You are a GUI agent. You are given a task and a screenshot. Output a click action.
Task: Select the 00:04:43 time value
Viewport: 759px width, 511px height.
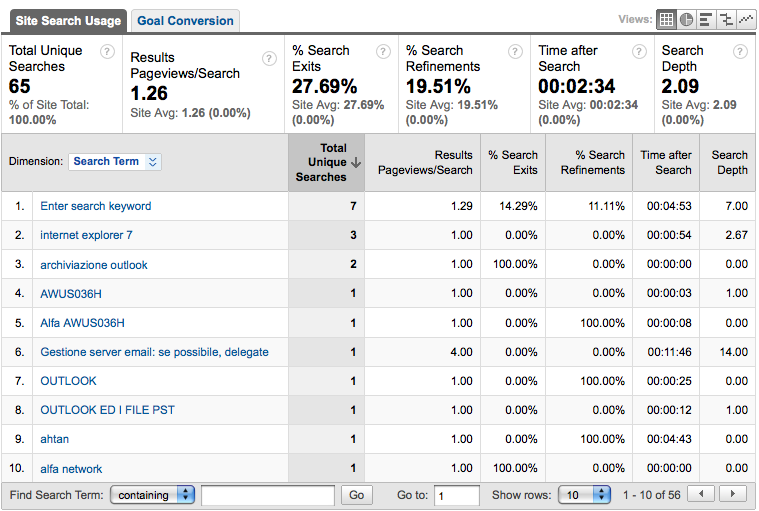click(669, 439)
